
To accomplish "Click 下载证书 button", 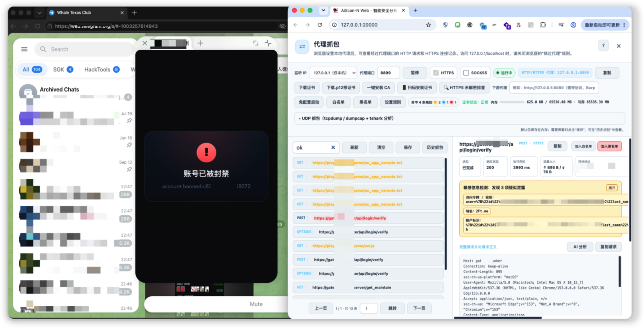I will click(307, 87).
